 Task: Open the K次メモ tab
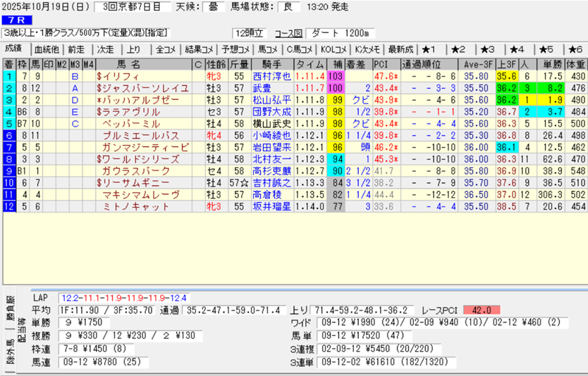tap(367, 49)
